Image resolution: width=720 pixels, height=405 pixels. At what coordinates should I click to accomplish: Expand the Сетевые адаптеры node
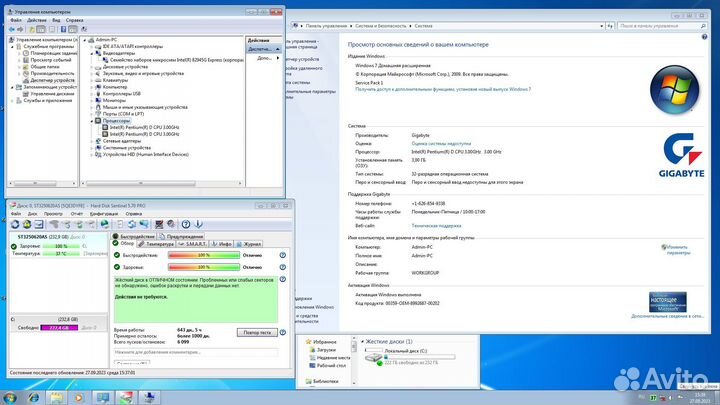[92, 141]
